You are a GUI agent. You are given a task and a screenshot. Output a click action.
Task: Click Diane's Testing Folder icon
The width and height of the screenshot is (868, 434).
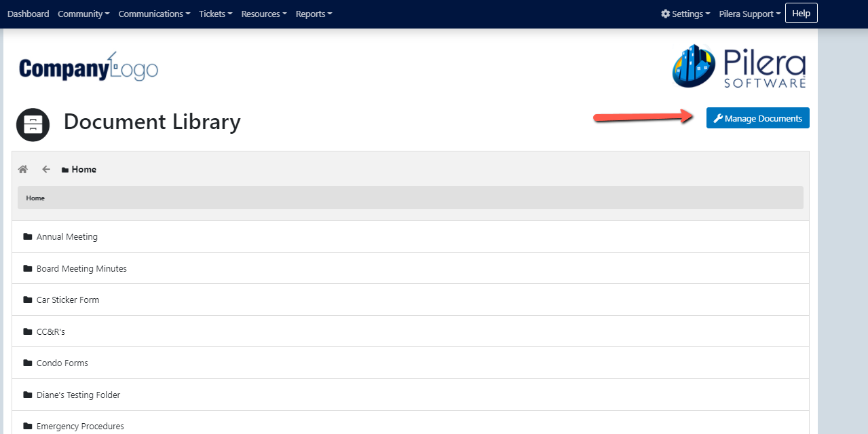pyautogui.click(x=28, y=395)
